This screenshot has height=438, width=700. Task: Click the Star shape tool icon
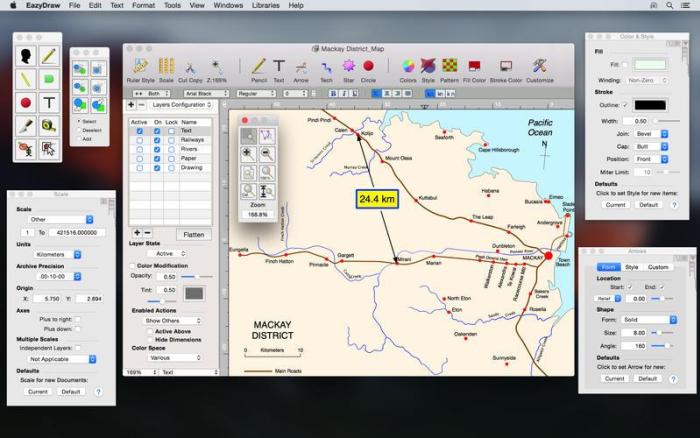click(x=348, y=67)
